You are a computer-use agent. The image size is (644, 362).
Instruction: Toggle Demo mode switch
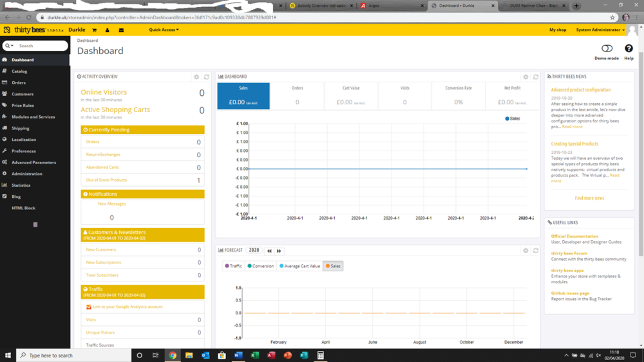607,49
